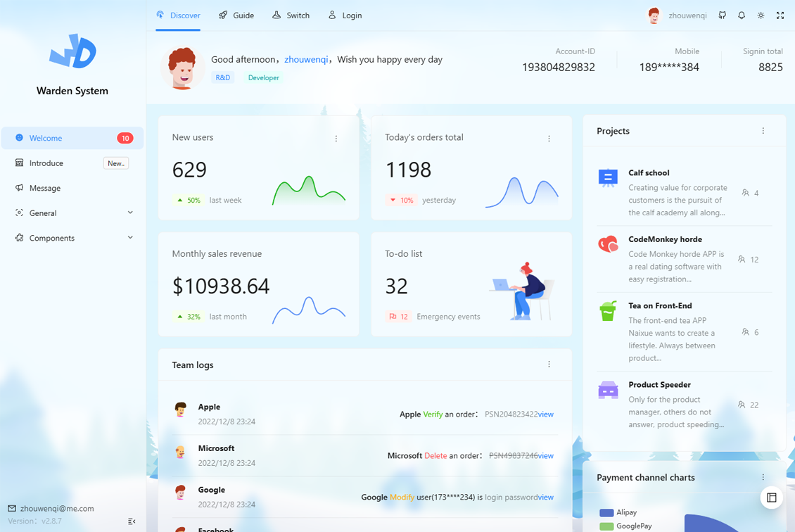Open the notifications bell
This screenshot has height=532, width=795.
tap(742, 15)
